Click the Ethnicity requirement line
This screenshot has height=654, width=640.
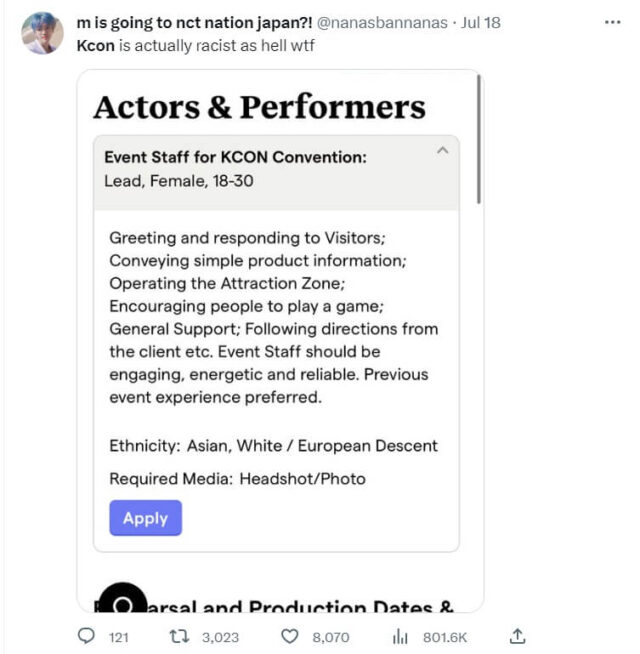[x=273, y=445]
